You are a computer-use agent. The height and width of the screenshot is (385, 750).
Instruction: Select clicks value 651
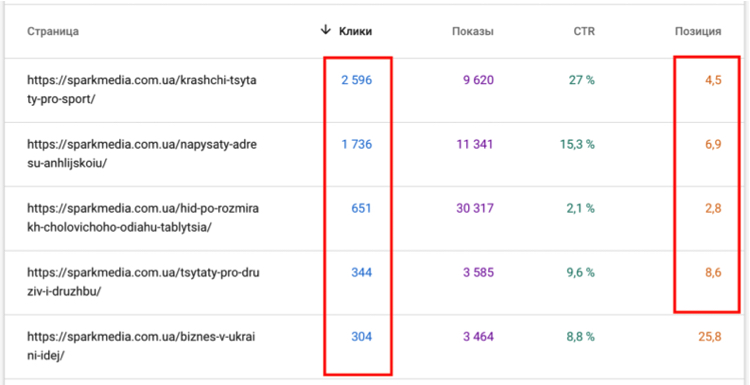click(362, 209)
